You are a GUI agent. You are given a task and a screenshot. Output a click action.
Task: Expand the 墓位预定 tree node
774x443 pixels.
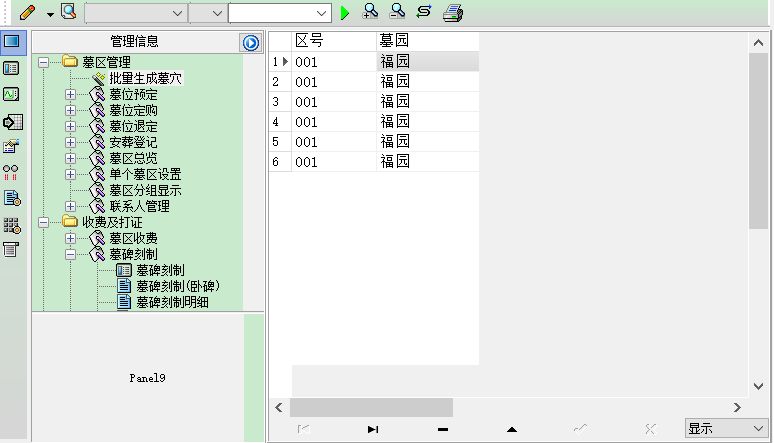(x=71, y=94)
